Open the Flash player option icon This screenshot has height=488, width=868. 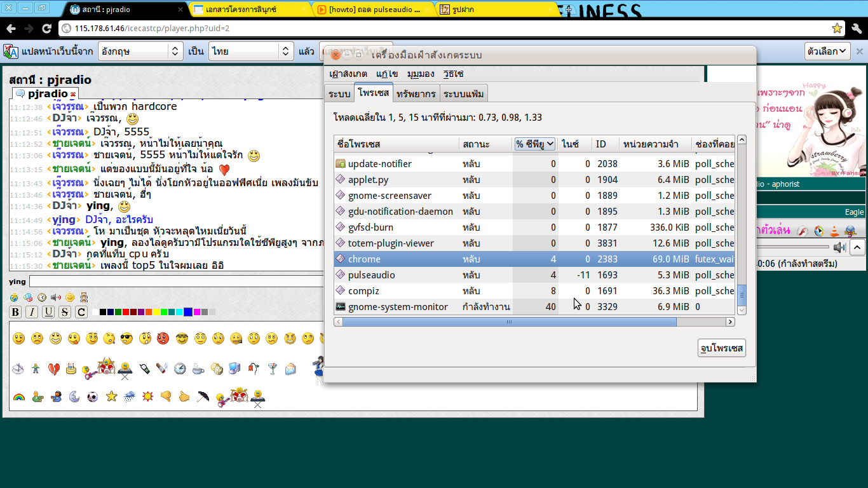point(802,231)
